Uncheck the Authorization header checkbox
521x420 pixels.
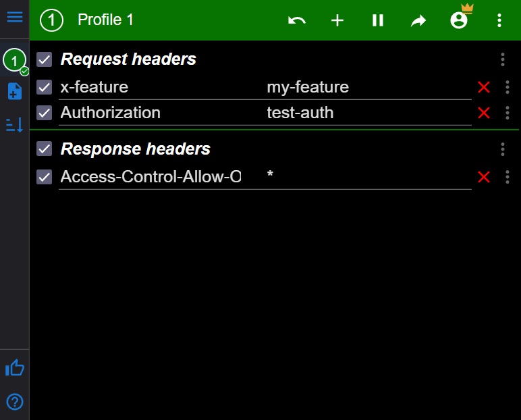[44, 113]
